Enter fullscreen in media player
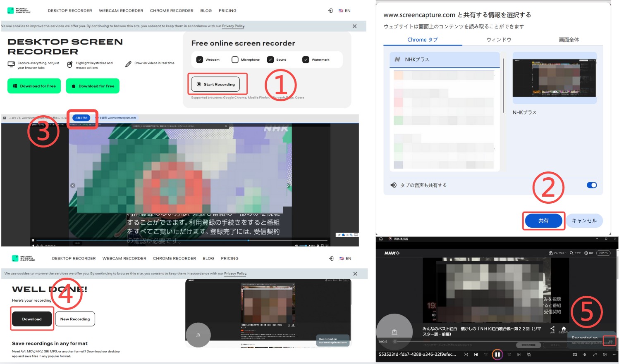This screenshot has height=364, width=619. (x=595, y=354)
